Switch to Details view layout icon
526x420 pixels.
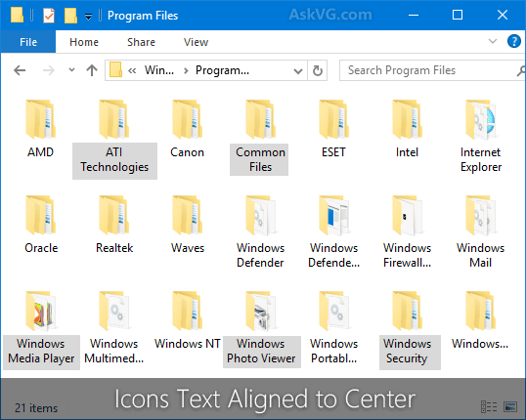point(489,406)
